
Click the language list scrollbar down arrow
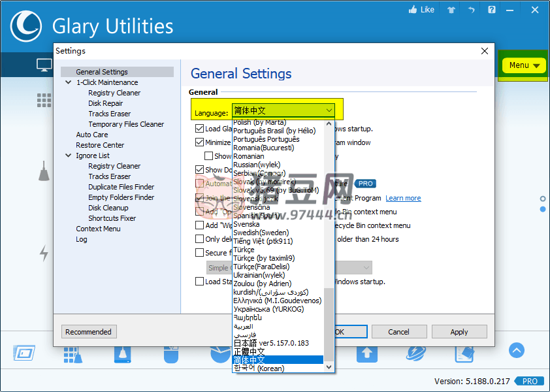[329, 367]
